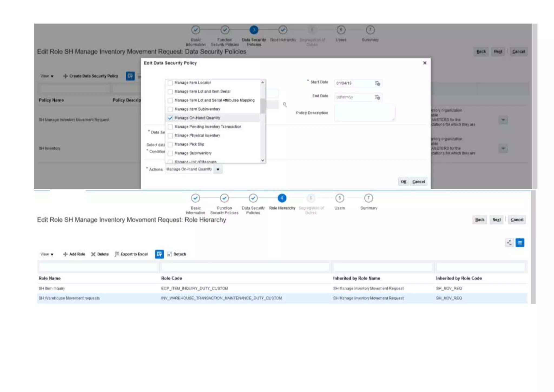554x392 pixels.
Task: Click the Policy Description text area
Action: 364,113
